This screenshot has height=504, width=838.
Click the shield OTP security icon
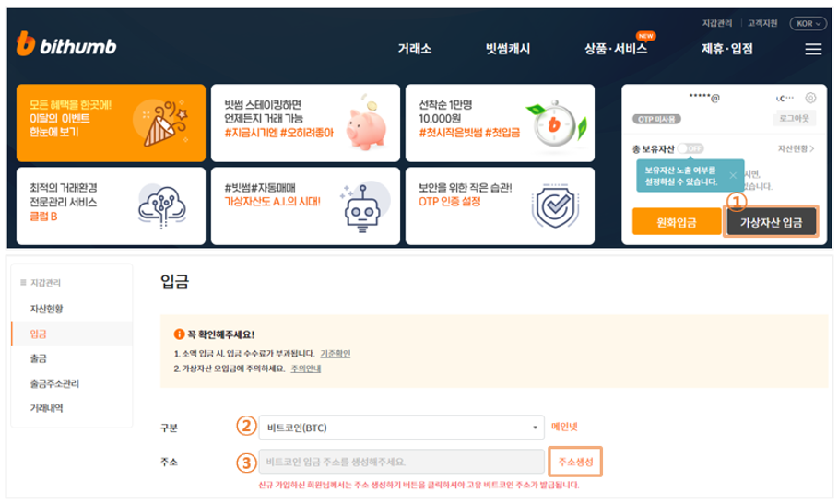click(x=555, y=205)
